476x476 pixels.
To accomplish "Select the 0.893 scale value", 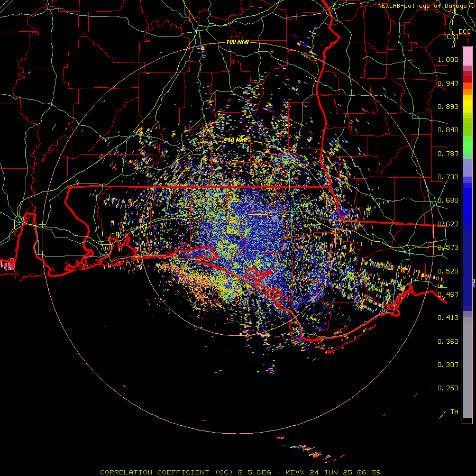I will click(x=448, y=106).
